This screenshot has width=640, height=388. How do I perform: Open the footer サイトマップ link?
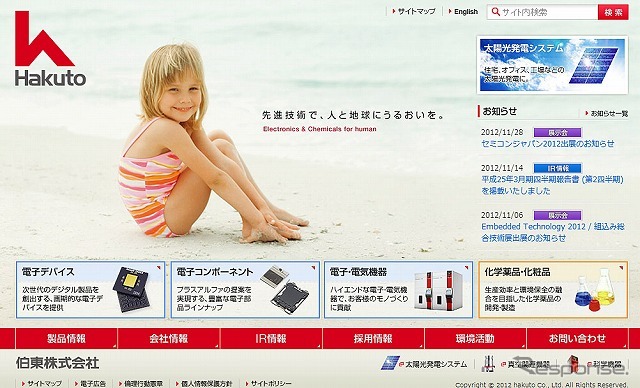pos(44,384)
